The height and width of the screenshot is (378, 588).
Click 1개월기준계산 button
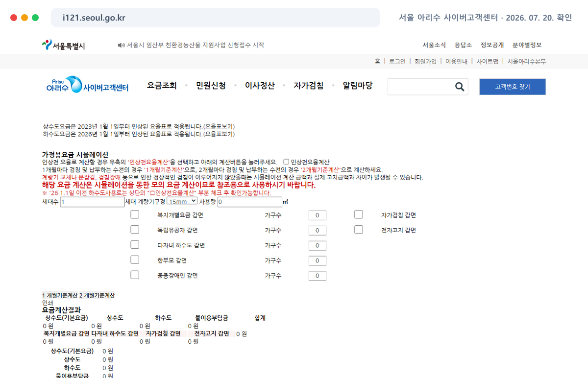coord(60,295)
